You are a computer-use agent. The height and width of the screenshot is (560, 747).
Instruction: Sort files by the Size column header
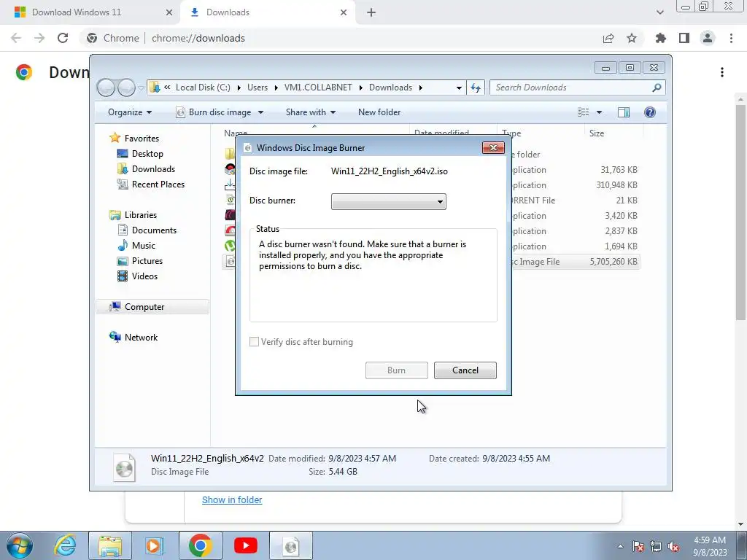(x=597, y=133)
